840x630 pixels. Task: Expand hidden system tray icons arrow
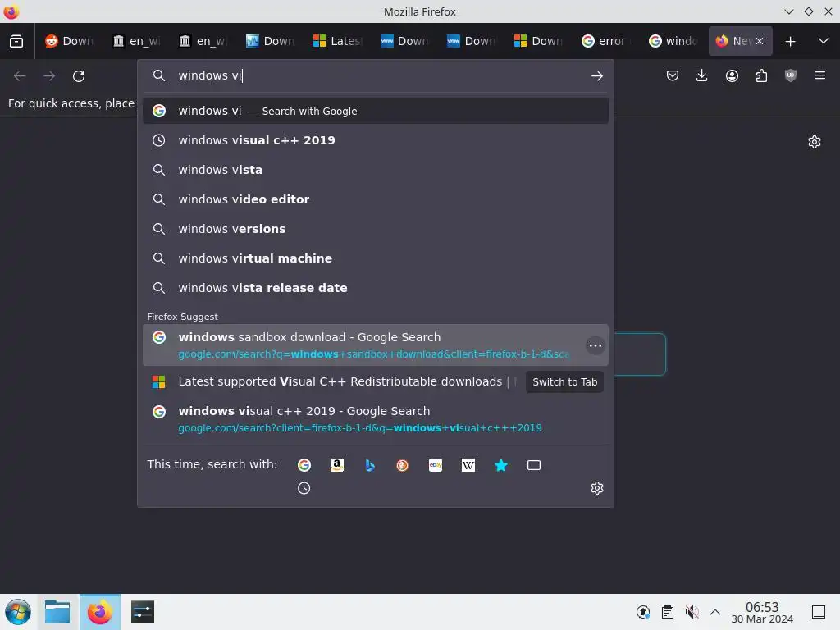click(x=715, y=612)
